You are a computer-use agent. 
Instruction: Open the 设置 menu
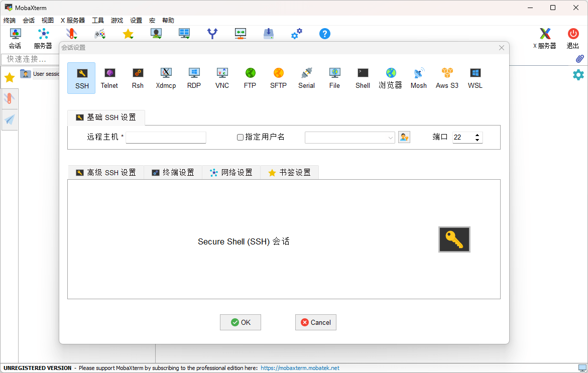[136, 20]
